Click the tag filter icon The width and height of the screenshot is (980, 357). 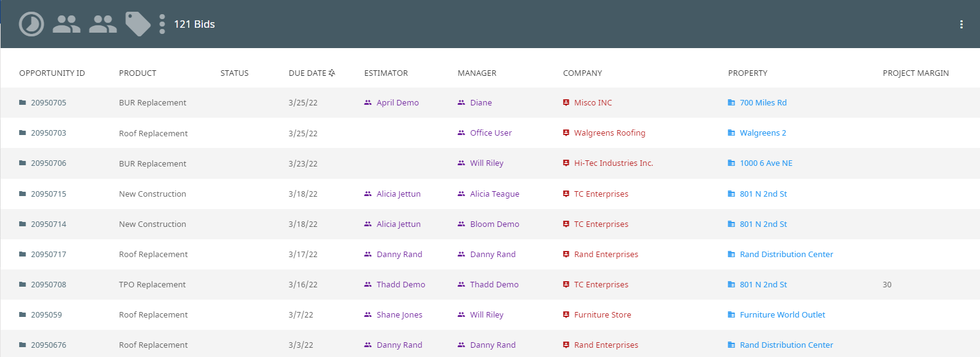tap(138, 24)
